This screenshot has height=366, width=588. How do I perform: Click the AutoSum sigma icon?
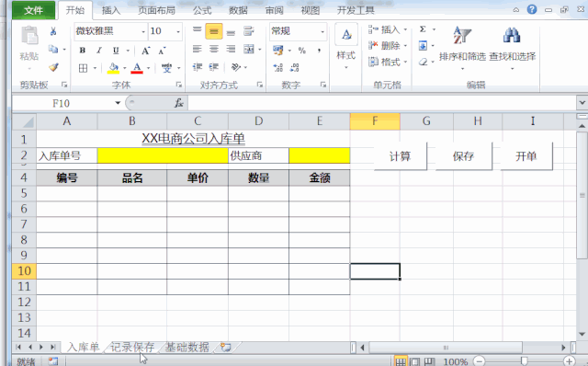pos(423,29)
